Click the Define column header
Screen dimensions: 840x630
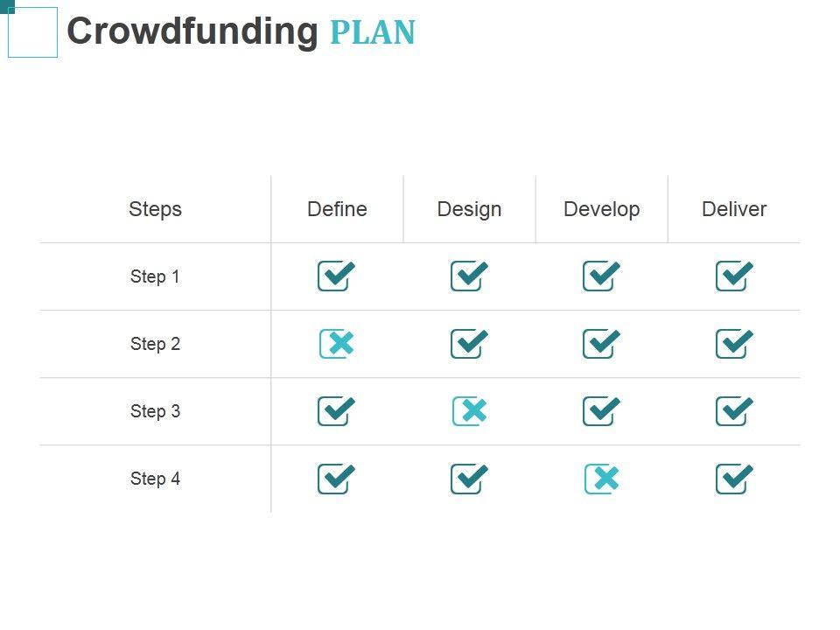[337, 209]
